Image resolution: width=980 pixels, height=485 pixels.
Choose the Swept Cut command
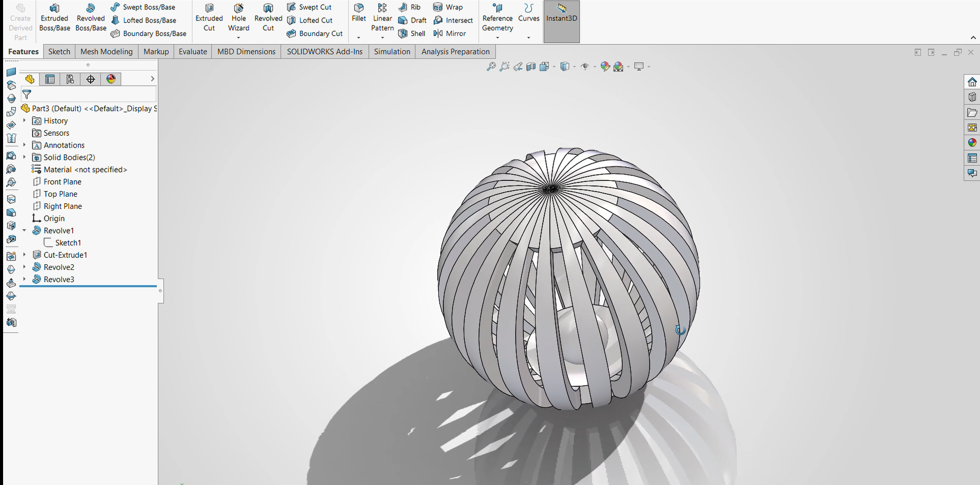[309, 7]
